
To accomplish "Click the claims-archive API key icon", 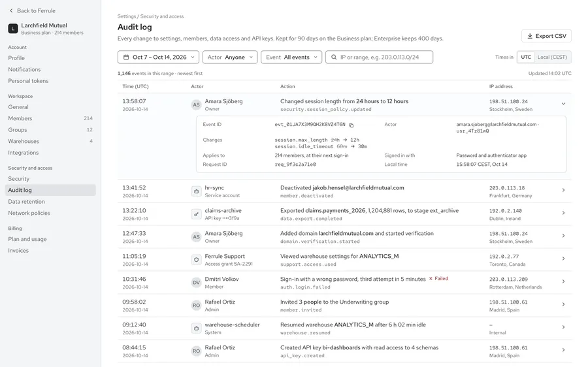I will pos(196,214).
